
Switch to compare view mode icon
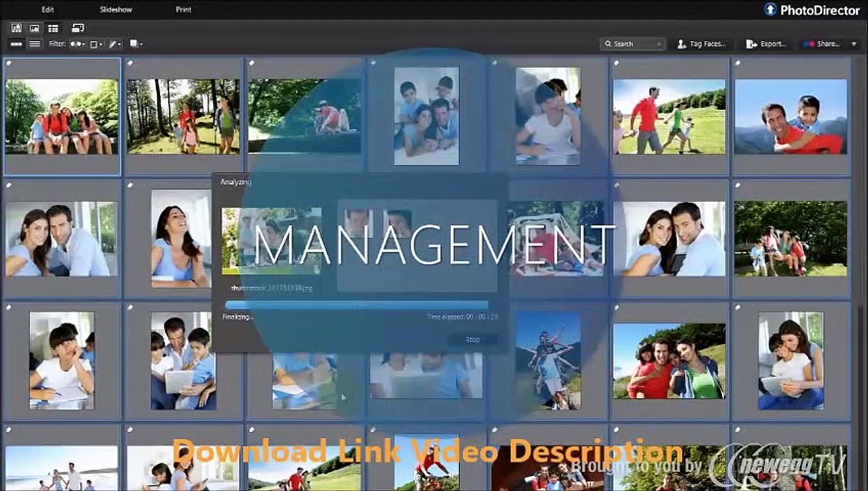(x=16, y=28)
